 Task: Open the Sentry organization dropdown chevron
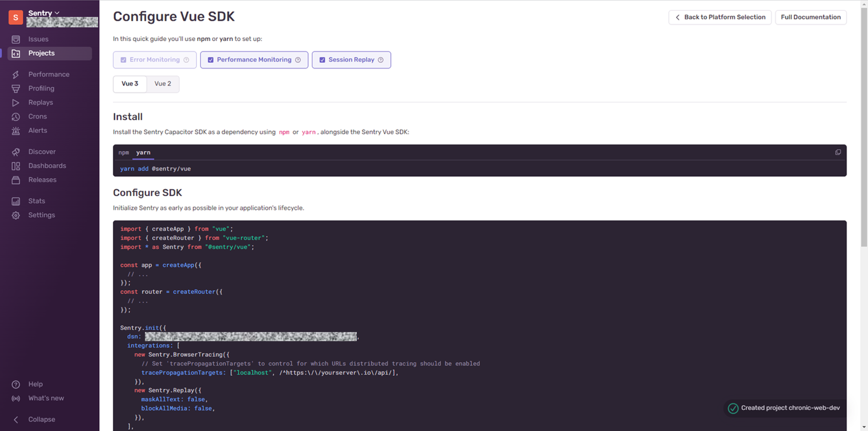[57, 13]
